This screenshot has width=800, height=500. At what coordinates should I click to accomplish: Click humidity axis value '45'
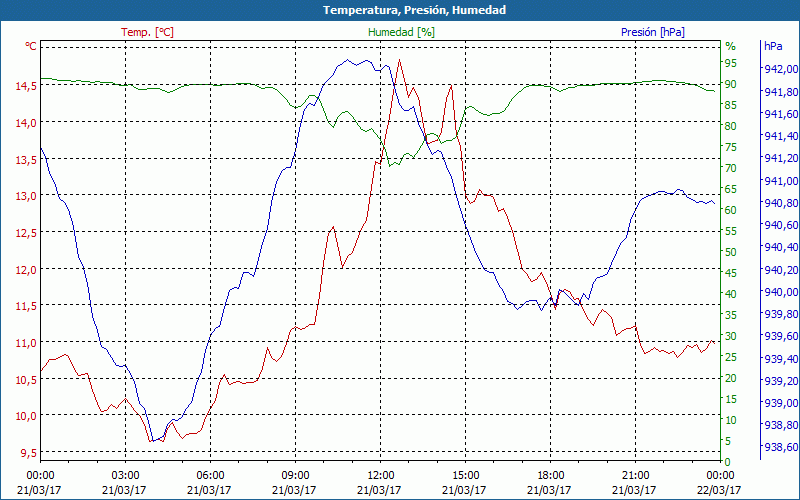click(731, 273)
